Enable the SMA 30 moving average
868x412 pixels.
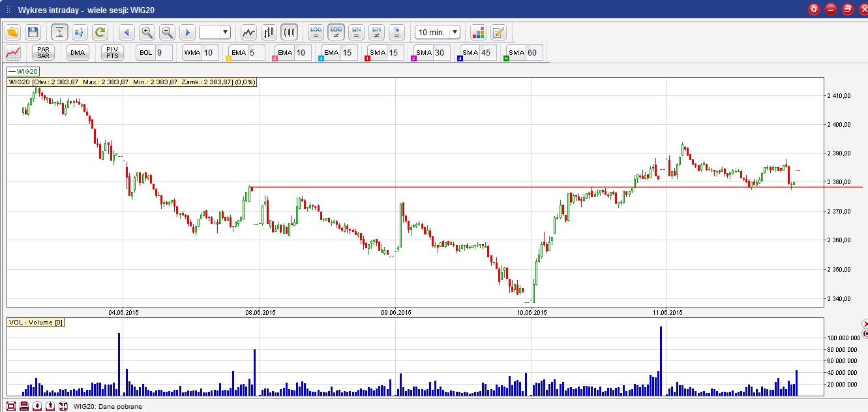pyautogui.click(x=424, y=53)
